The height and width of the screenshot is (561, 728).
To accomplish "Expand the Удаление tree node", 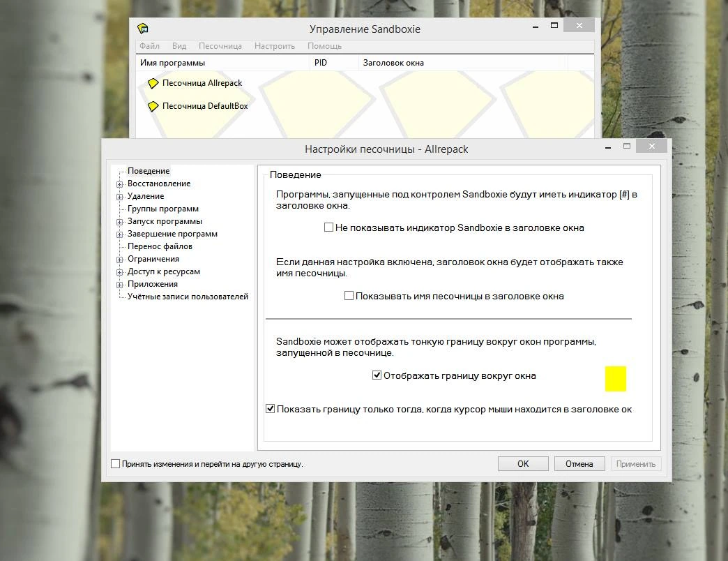I will coord(119,197).
